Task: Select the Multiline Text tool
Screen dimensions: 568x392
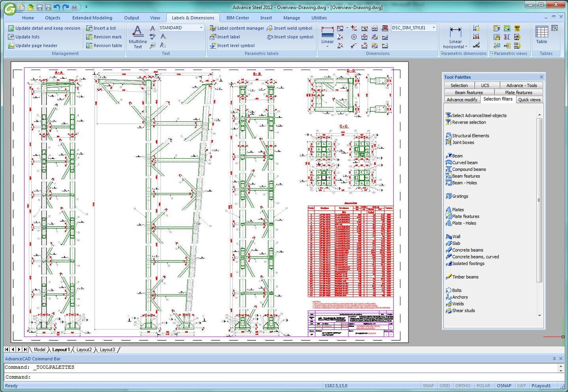Action: pyautogui.click(x=138, y=37)
